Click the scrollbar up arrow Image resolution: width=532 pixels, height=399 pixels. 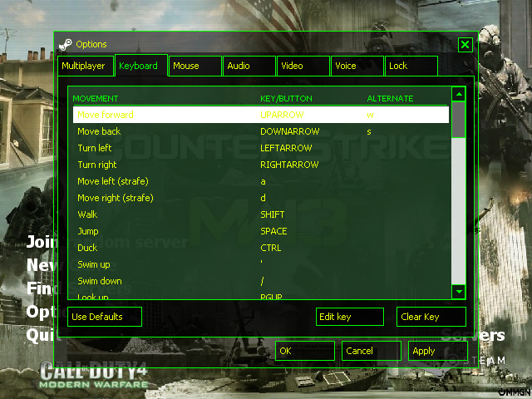pyautogui.click(x=458, y=95)
